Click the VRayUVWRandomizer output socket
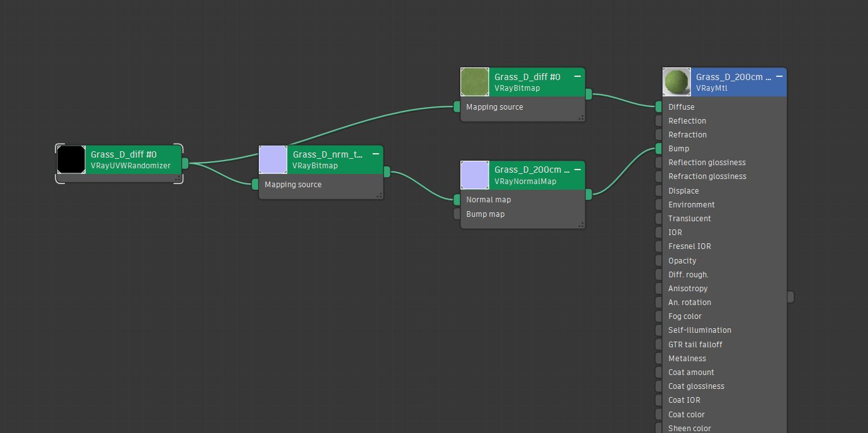Image resolution: width=868 pixels, height=433 pixels. [x=185, y=163]
